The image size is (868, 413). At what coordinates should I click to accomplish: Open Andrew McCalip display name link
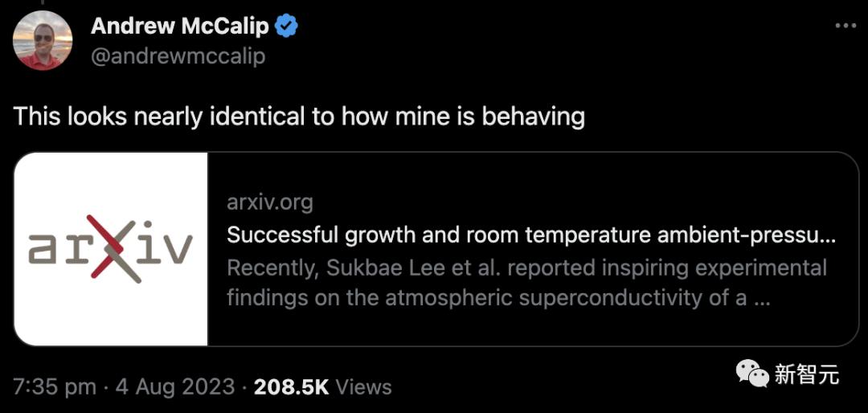(180, 26)
